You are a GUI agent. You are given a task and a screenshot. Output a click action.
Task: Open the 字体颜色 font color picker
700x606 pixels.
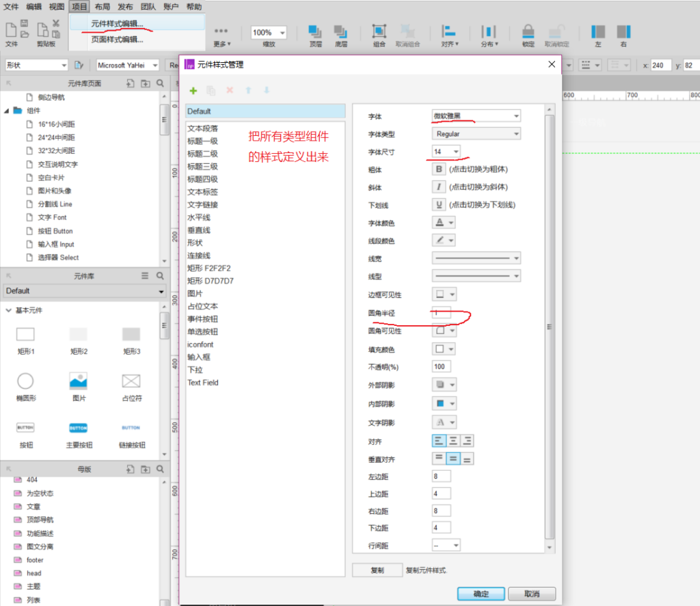click(444, 222)
